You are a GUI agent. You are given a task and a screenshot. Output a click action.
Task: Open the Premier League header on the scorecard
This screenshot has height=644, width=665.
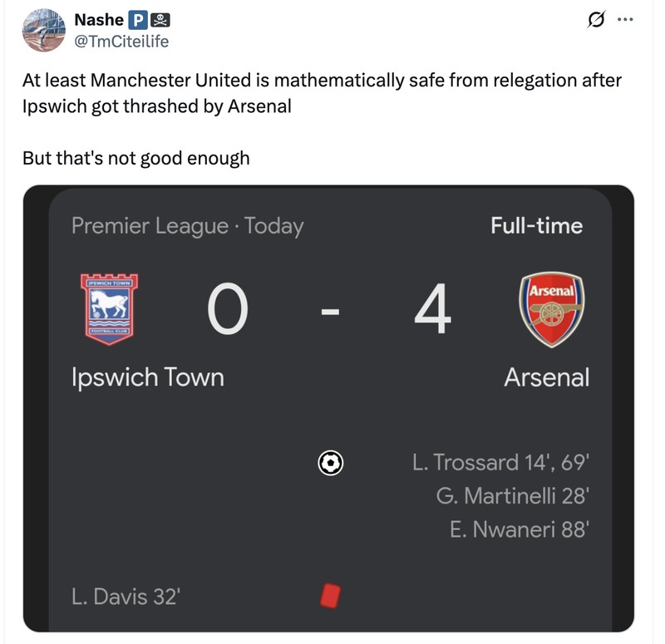[187, 225]
